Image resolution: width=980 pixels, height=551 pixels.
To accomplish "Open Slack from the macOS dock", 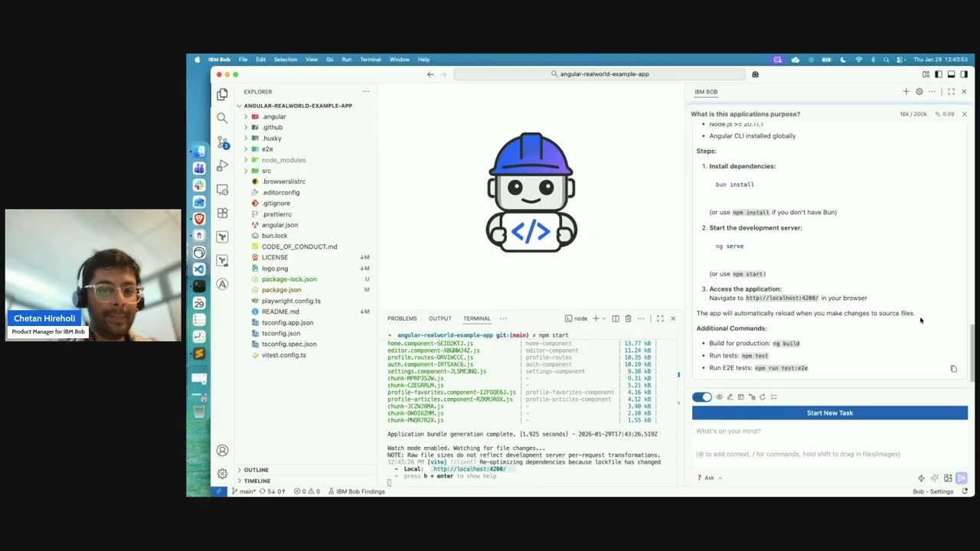I will [199, 184].
